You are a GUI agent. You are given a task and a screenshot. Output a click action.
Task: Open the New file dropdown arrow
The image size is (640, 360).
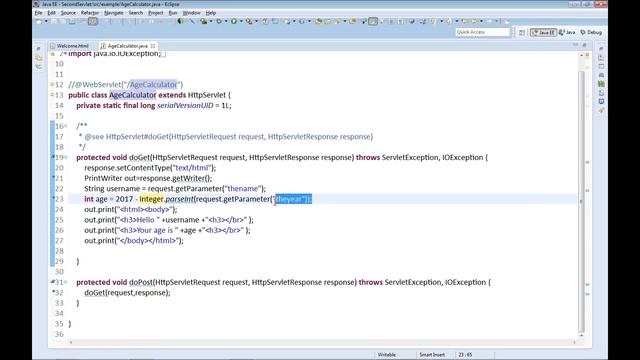click(x=46, y=21)
